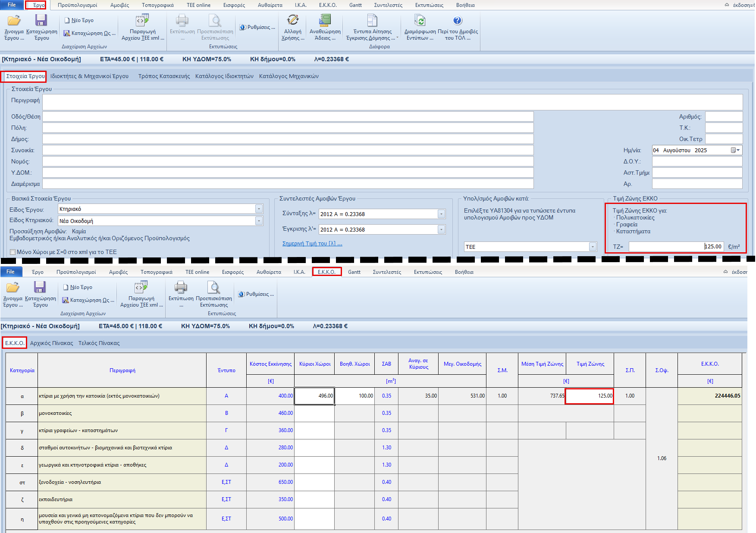Click the Ρυθμίσεις button in top ribbon
Viewport: 756px width, 533px height.
pyautogui.click(x=257, y=27)
